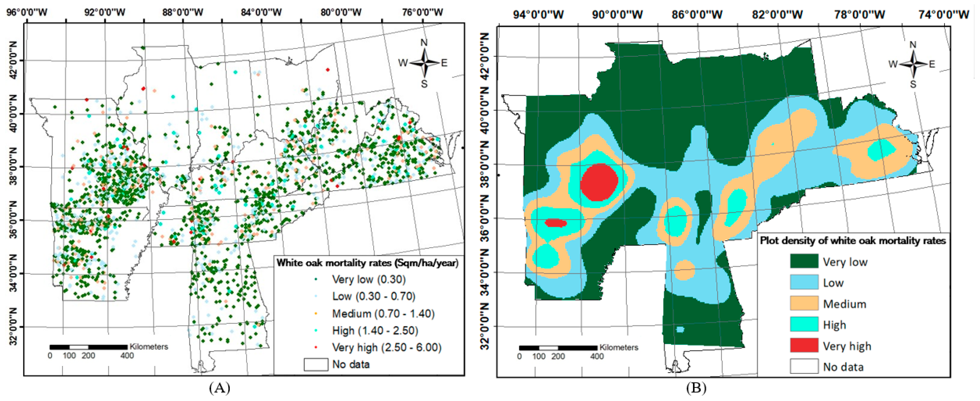
Task: Click the High cyan dot legend symbol
Action: pos(316,331)
